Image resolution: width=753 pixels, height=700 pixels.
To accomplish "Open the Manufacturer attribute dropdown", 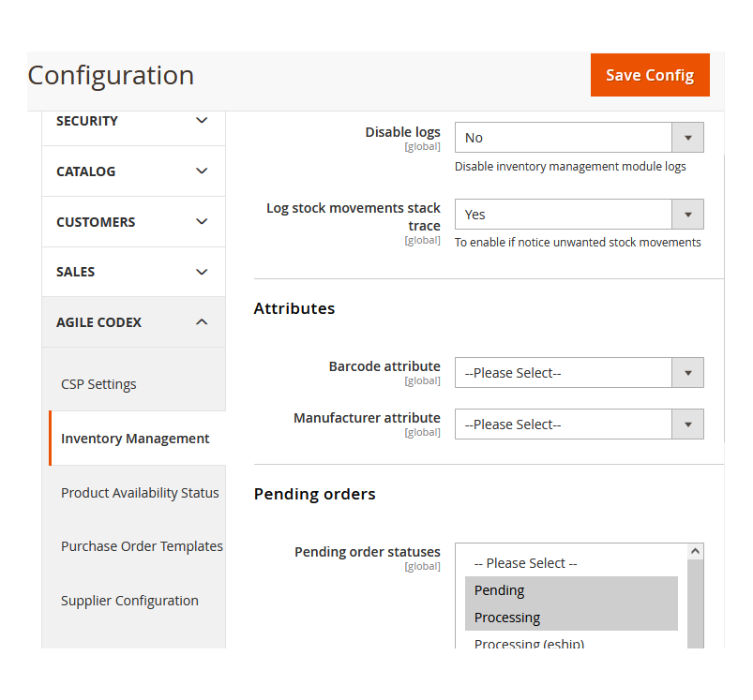I will coord(579,424).
